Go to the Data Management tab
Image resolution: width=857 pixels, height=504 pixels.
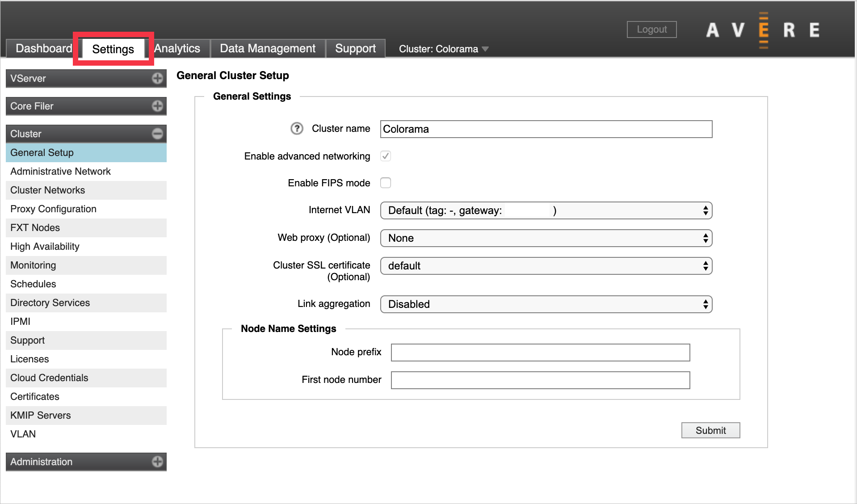click(x=268, y=48)
